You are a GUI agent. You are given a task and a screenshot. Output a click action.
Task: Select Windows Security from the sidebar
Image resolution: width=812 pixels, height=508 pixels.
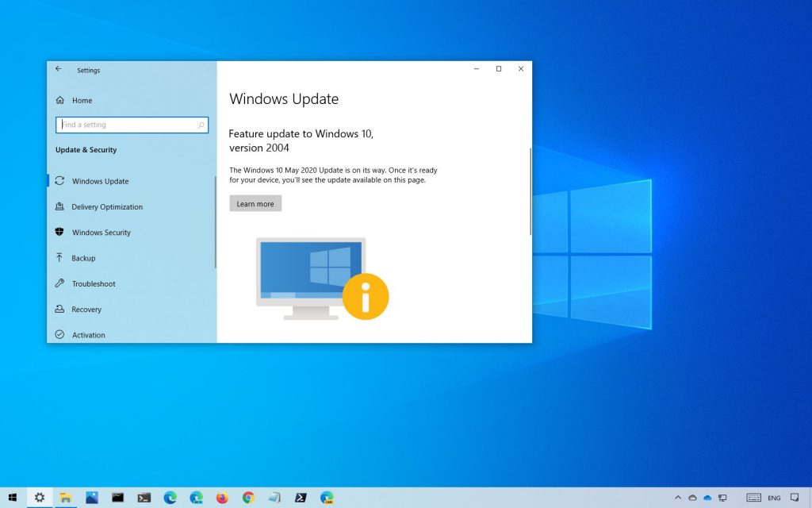[x=101, y=233]
